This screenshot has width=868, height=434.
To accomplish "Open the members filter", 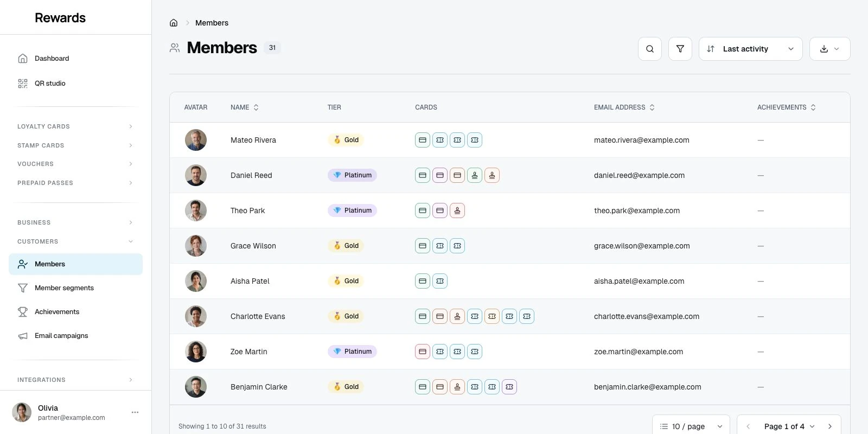I will click(x=680, y=49).
